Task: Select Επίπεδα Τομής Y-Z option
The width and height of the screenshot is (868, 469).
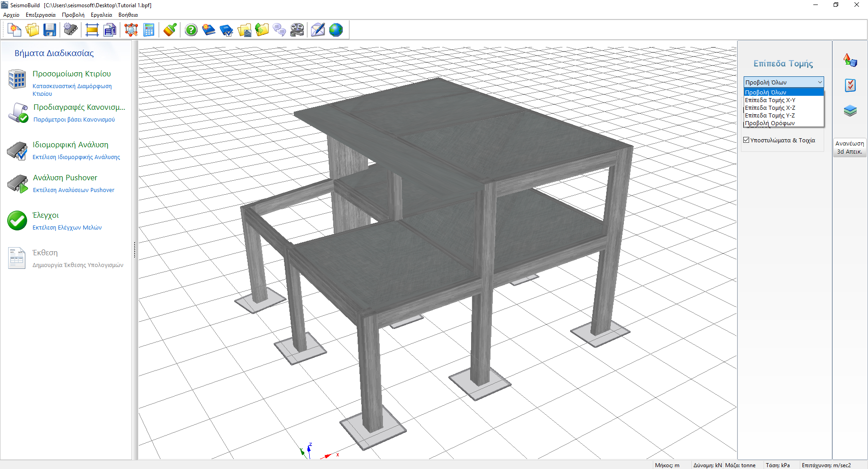Action: click(x=769, y=116)
